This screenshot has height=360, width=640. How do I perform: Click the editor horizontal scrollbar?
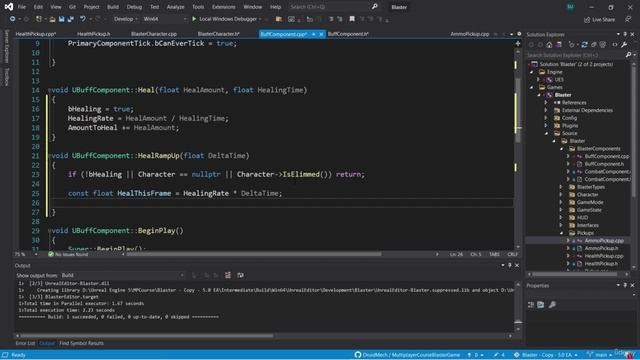[254, 254]
